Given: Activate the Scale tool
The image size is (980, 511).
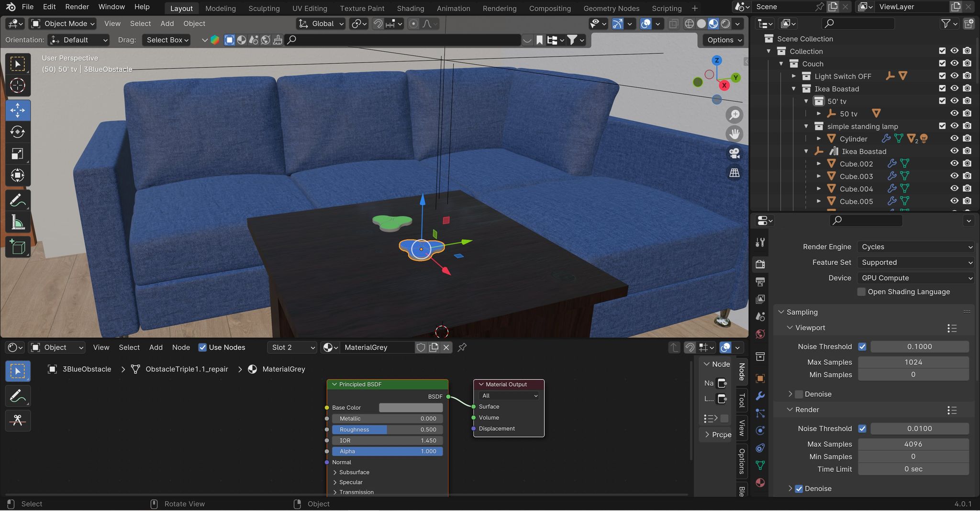Looking at the screenshot, I should 18,154.
